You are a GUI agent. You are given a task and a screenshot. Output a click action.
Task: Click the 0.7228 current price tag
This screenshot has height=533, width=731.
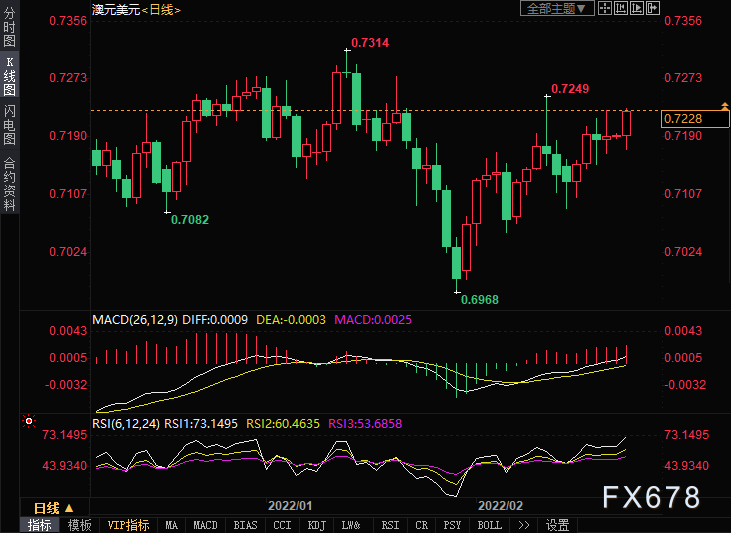[x=695, y=118]
